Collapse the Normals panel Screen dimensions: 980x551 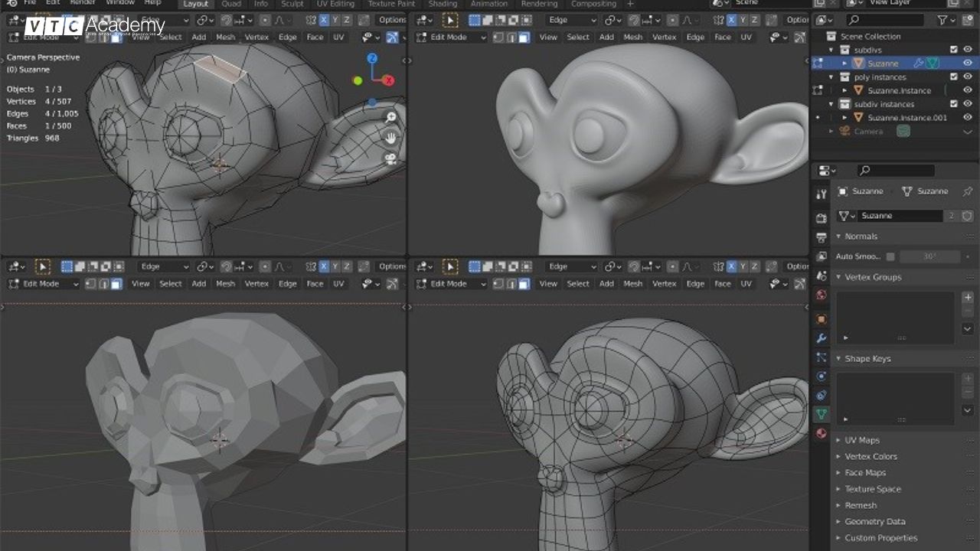pos(861,236)
